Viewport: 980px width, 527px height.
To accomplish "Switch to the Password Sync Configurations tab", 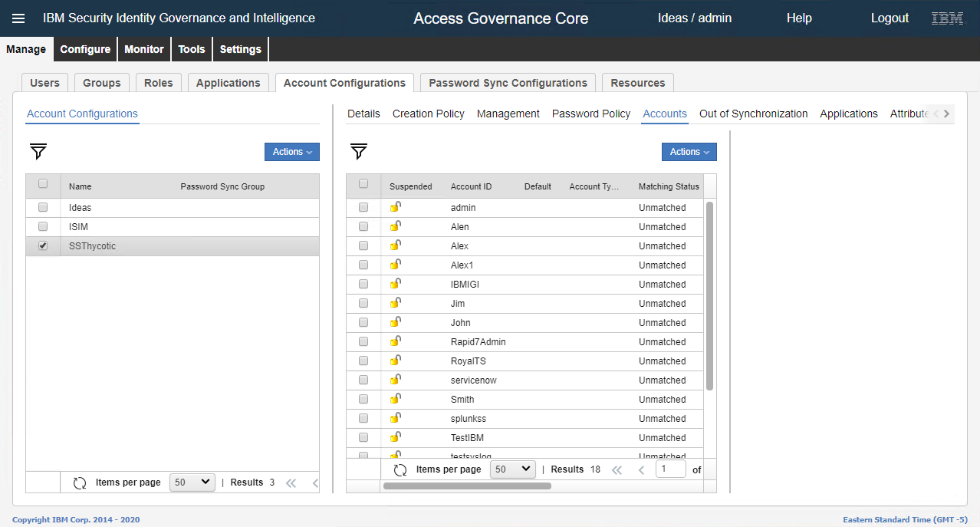I will coord(507,82).
